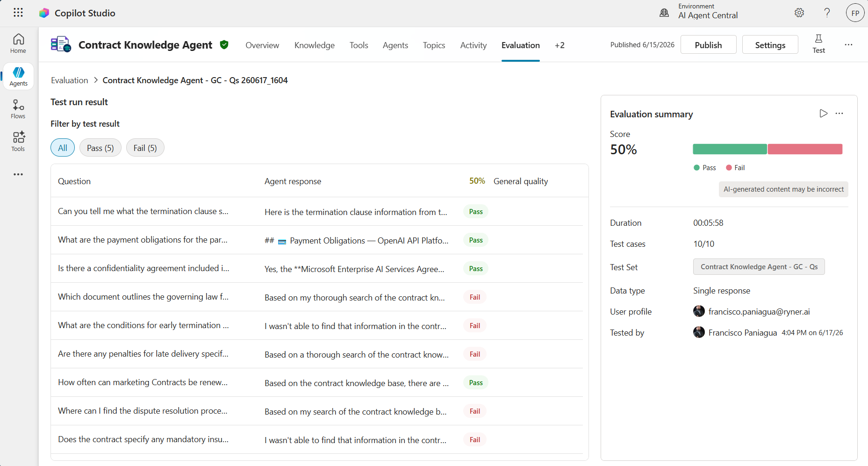Open the Payment Obligations OpenAI API response
This screenshot has width=868, height=466.
357,241
